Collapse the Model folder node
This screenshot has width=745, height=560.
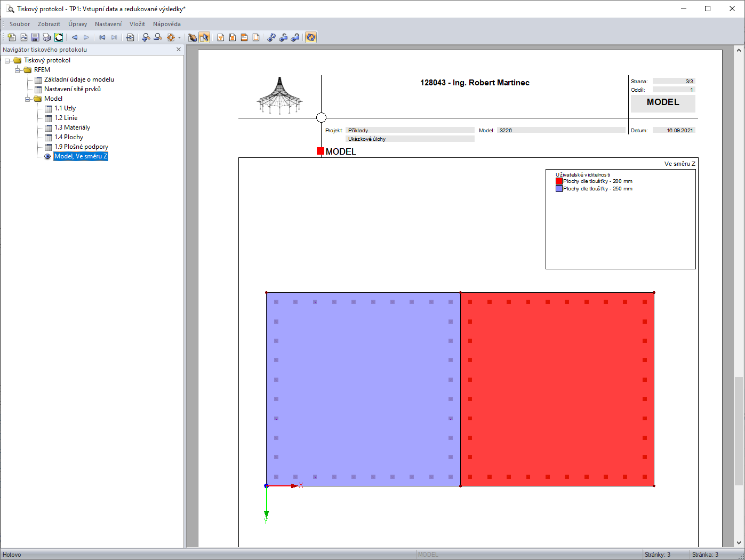28,99
